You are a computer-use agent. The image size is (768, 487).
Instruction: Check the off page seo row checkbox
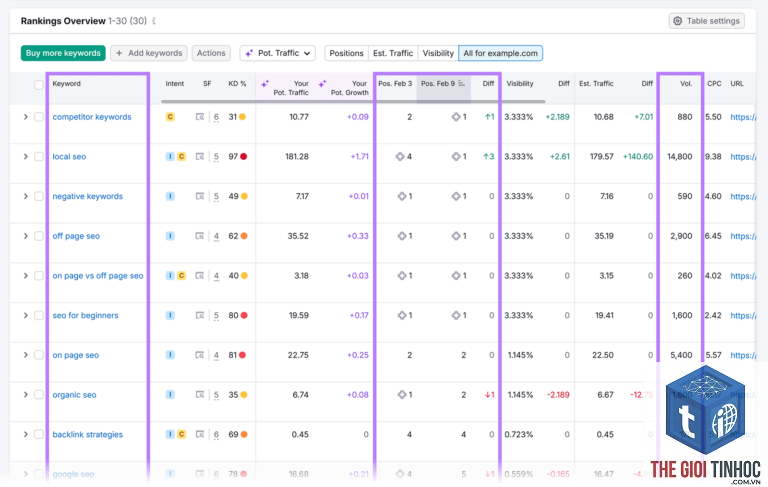[x=39, y=236]
